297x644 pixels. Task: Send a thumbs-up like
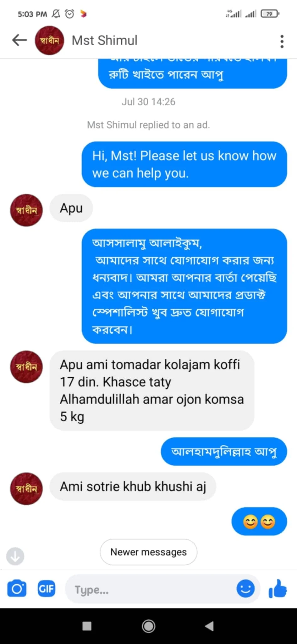278,589
